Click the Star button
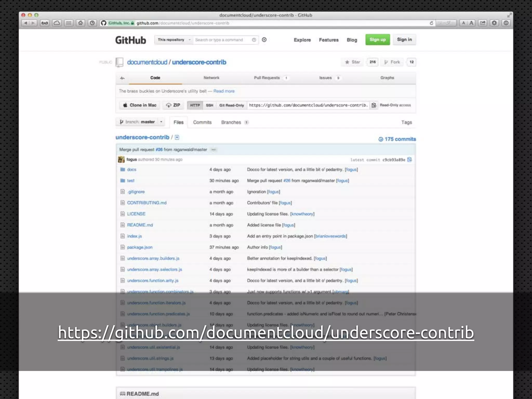 tap(353, 62)
